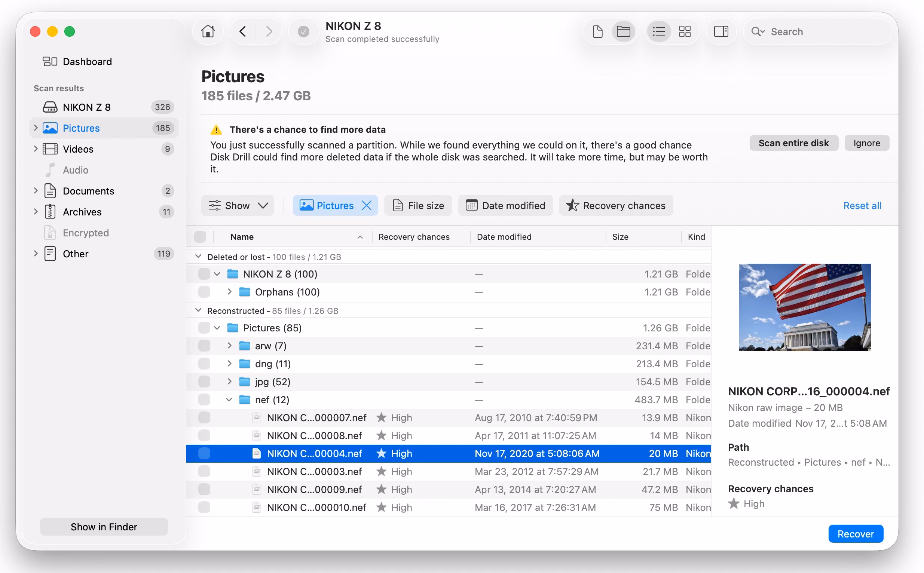The image size is (924, 573).
Task: Expand Videos category in sidebar
Action: coord(36,149)
